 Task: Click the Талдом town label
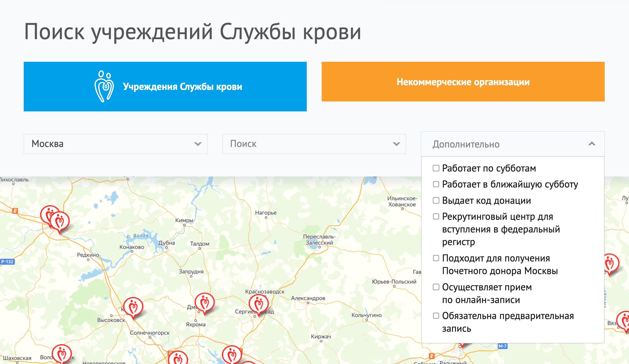tap(200, 244)
